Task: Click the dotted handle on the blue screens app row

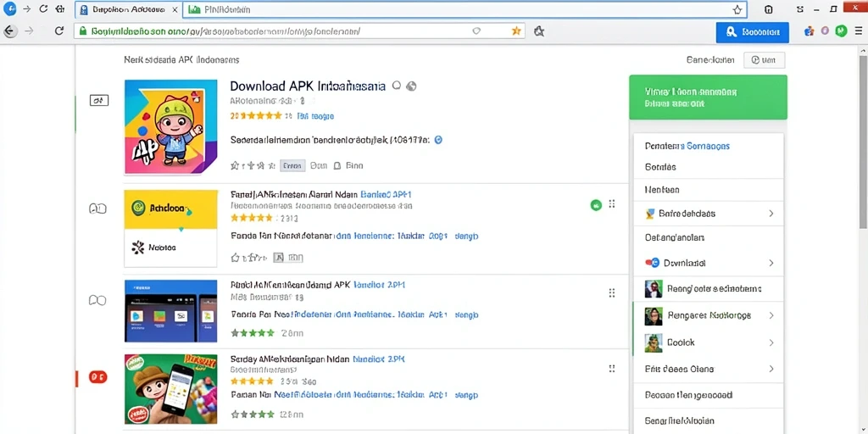Action: pos(612,292)
